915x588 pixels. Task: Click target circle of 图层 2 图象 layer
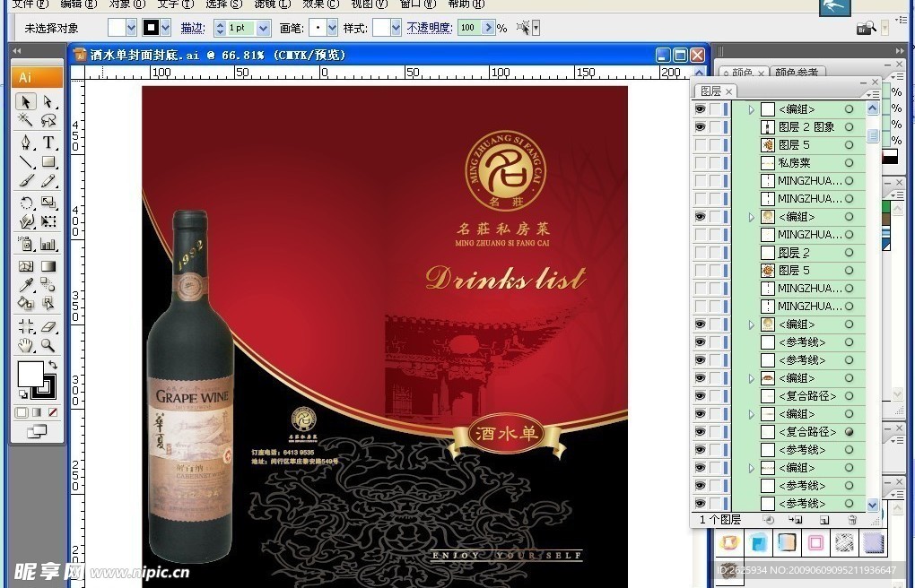pyautogui.click(x=849, y=126)
